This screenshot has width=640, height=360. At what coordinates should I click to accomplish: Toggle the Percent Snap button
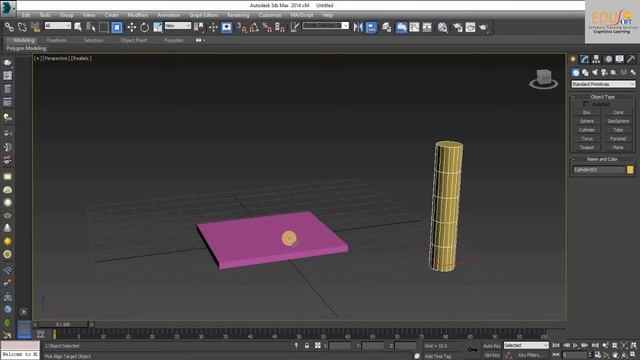[267, 27]
